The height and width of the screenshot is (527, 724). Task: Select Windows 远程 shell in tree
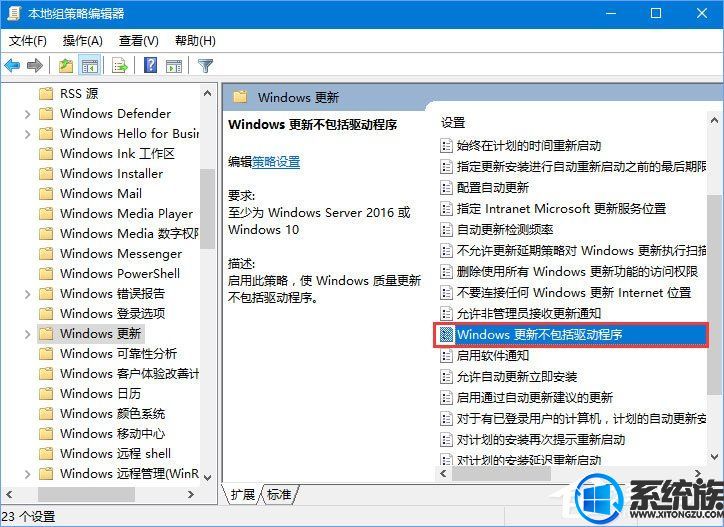tap(115, 454)
